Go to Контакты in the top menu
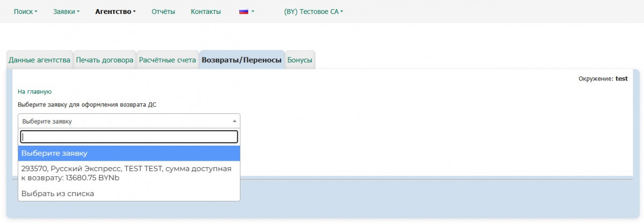 click(x=206, y=12)
